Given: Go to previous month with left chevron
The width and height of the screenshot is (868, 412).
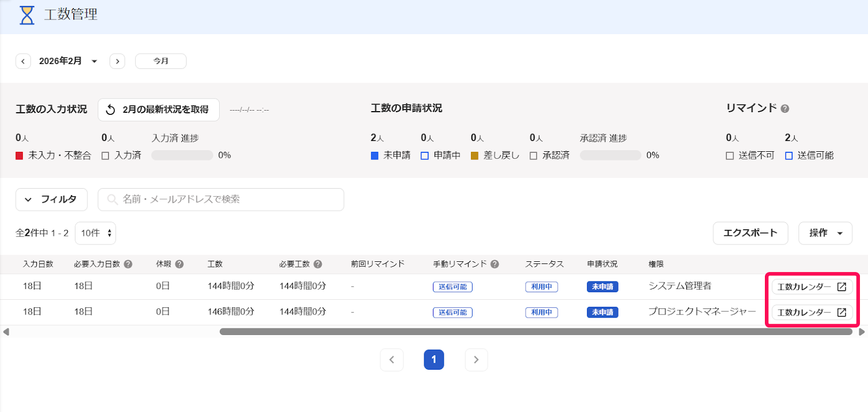Looking at the screenshot, I should tap(23, 61).
